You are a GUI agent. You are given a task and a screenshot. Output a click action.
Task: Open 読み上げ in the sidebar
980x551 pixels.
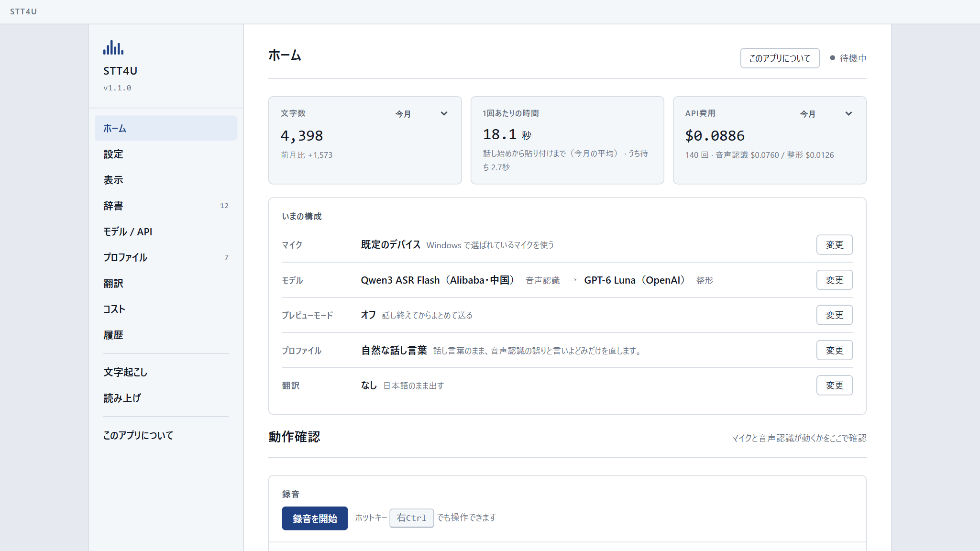166,398
